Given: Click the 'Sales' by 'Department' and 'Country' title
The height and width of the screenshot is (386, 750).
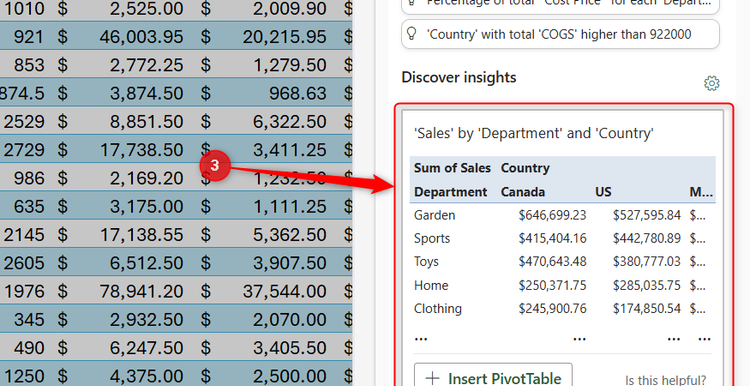Looking at the screenshot, I should [534, 133].
